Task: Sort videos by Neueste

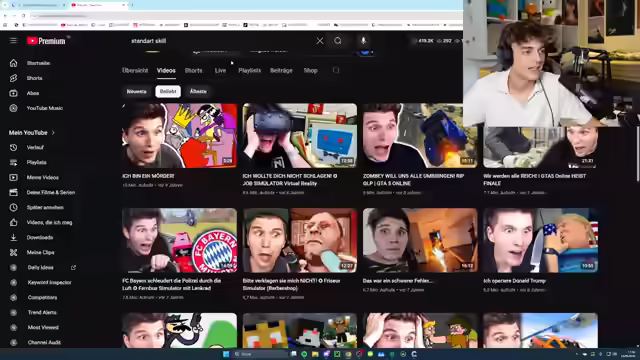Action: pyautogui.click(x=137, y=91)
